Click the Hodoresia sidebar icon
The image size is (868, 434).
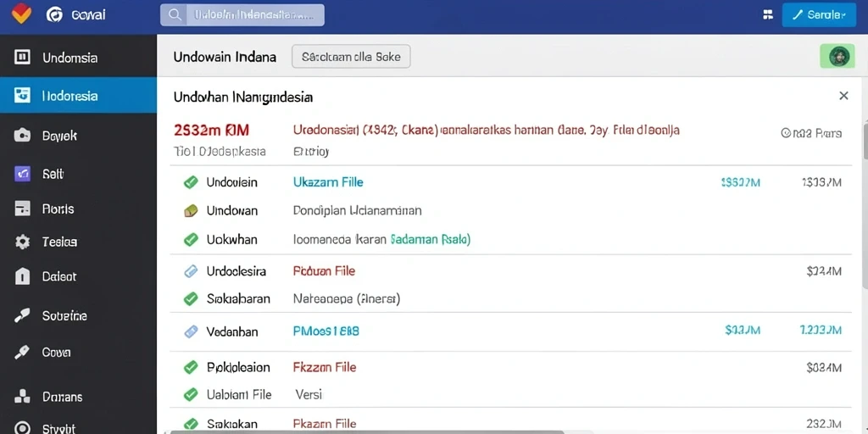pos(22,95)
